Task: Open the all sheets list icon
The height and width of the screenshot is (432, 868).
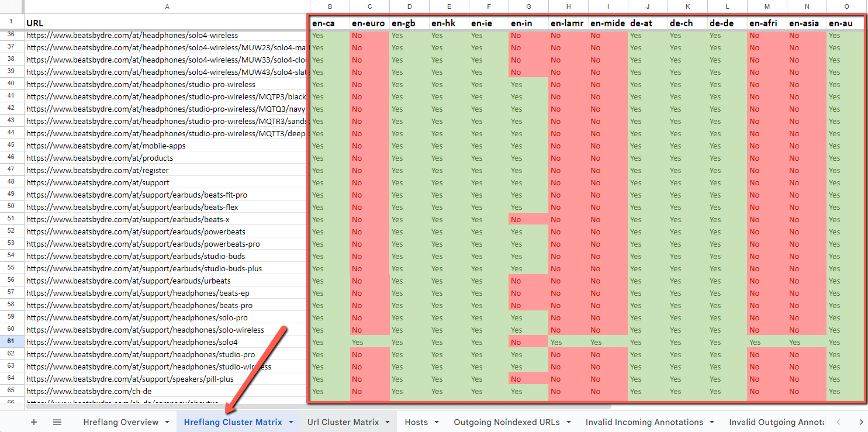Action: click(57, 422)
